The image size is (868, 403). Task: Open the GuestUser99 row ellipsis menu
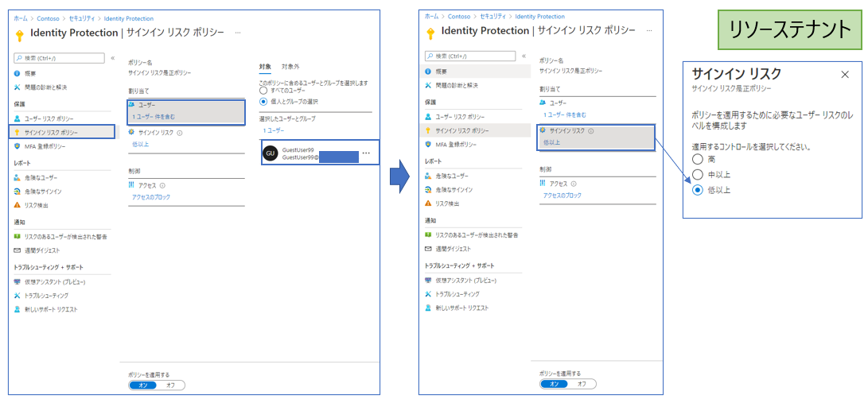pos(367,153)
